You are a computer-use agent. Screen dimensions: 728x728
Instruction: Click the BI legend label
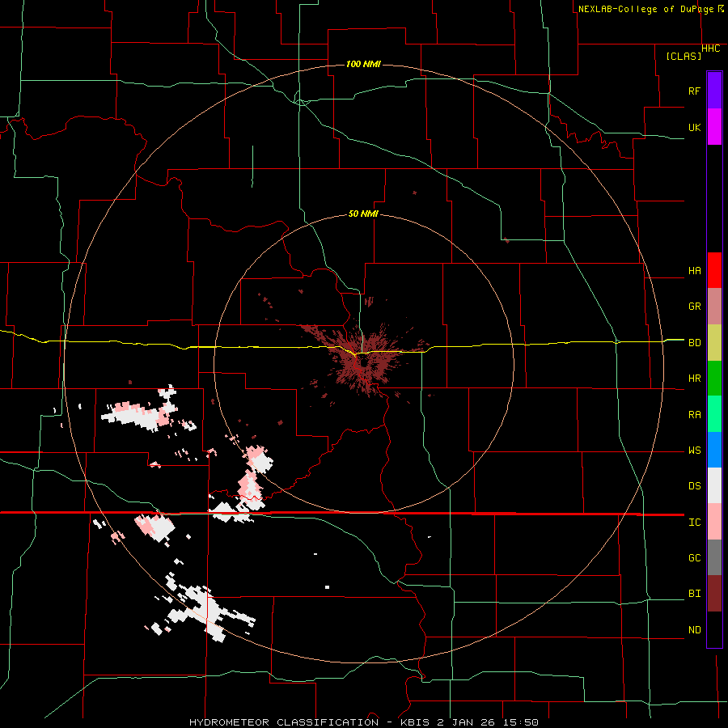pyautogui.click(x=695, y=594)
